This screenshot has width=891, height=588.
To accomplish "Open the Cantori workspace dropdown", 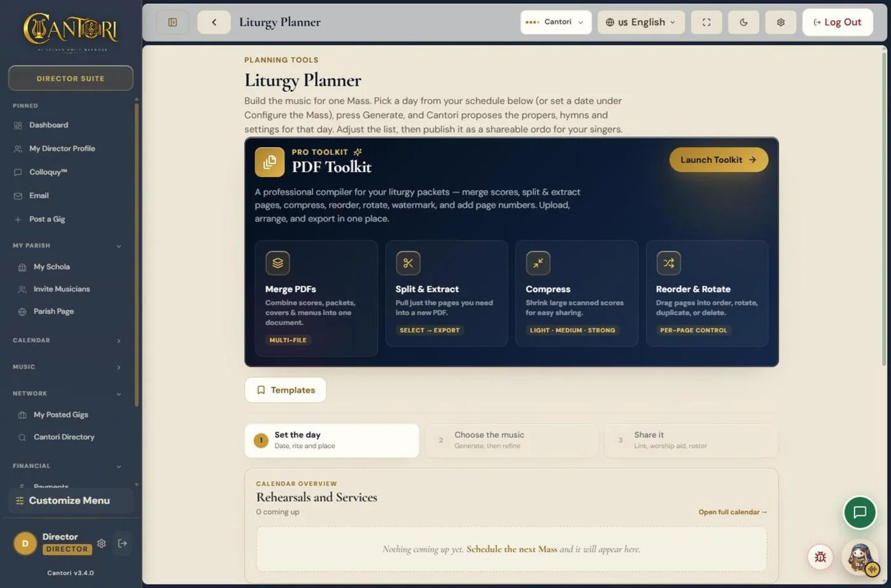I will pos(556,22).
